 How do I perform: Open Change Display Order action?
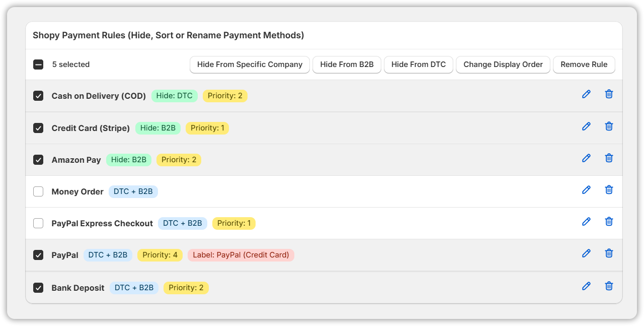point(503,64)
